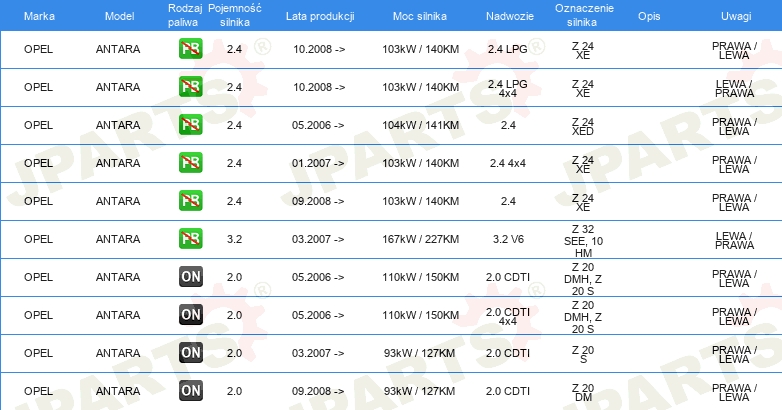Select the 2.4 LPG 4x4 body cell
The image size is (782, 410).
[x=508, y=88]
